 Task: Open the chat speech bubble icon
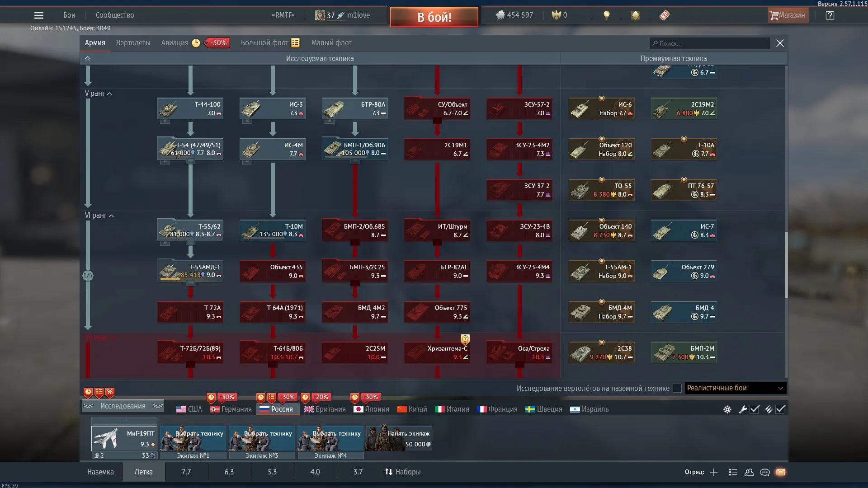765,472
